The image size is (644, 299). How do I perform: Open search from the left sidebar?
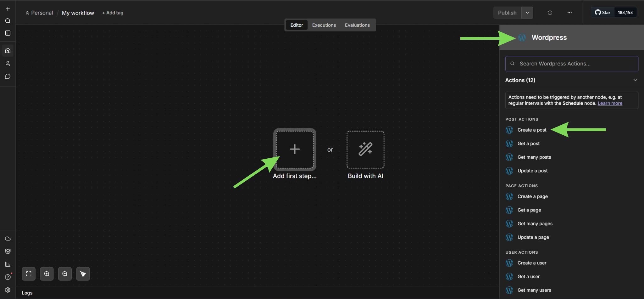8,21
